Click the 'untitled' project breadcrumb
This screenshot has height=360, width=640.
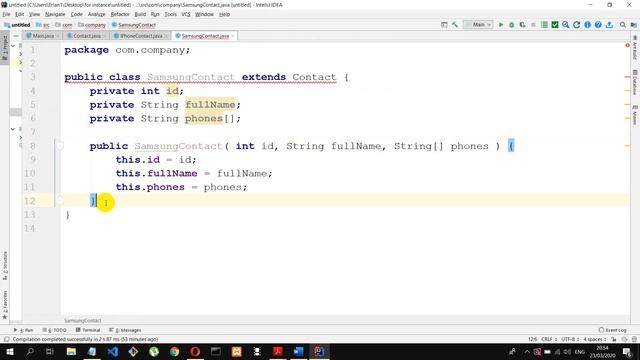coord(17,25)
